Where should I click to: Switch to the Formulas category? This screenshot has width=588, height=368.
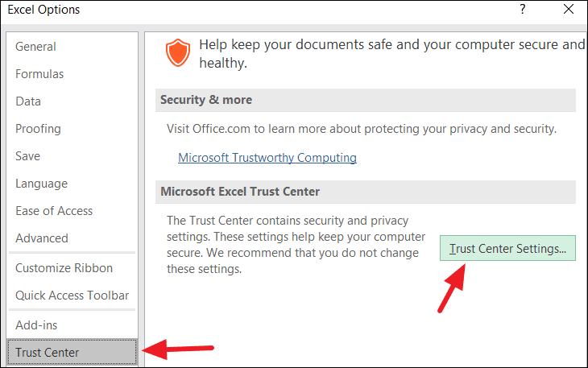[39, 74]
